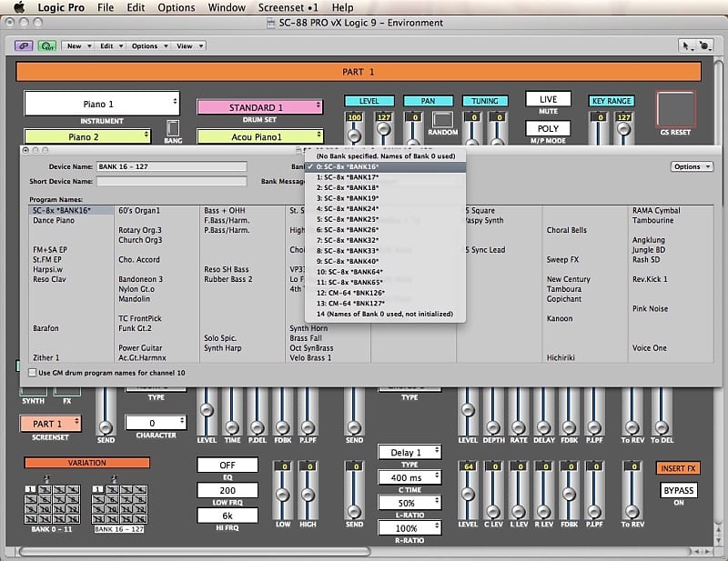
Task: Open the 100% R-RATIO dropdown
Action: point(409,528)
